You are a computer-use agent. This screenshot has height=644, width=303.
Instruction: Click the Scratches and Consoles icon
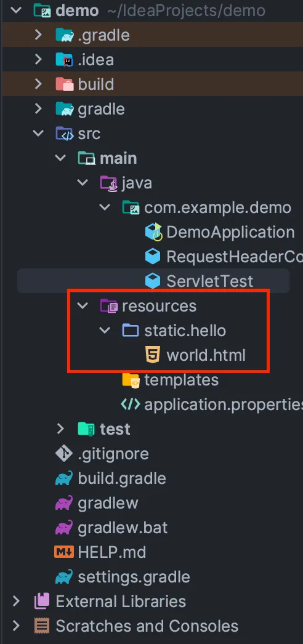[x=42, y=626]
